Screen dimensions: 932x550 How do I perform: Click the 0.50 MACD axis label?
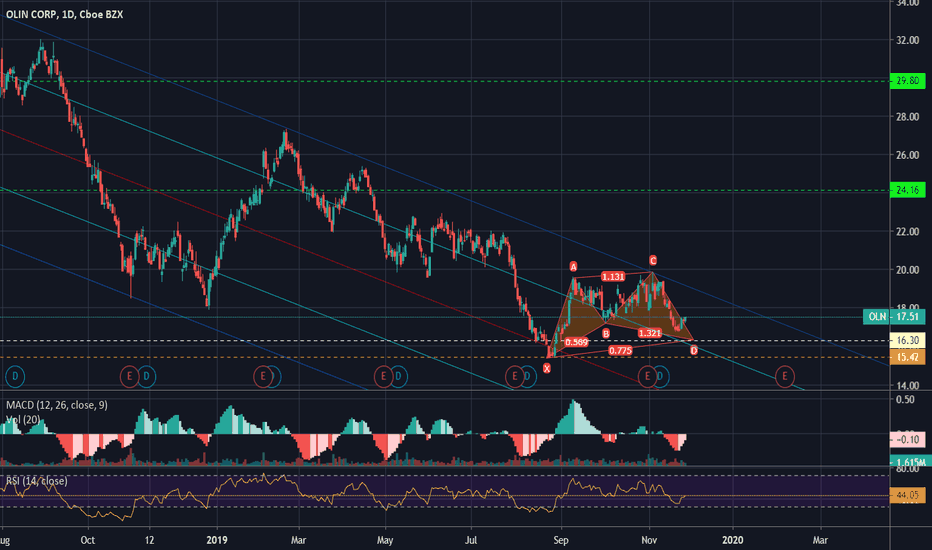point(905,400)
